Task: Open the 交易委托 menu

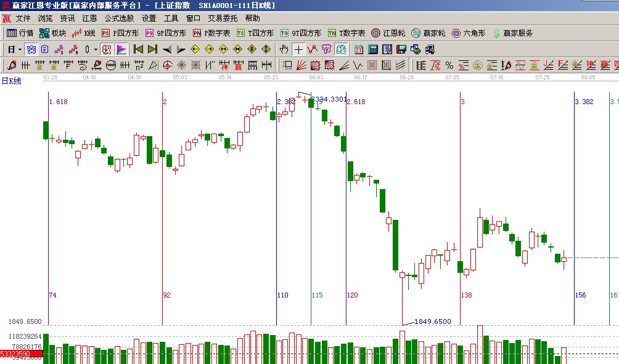Action: (223, 18)
